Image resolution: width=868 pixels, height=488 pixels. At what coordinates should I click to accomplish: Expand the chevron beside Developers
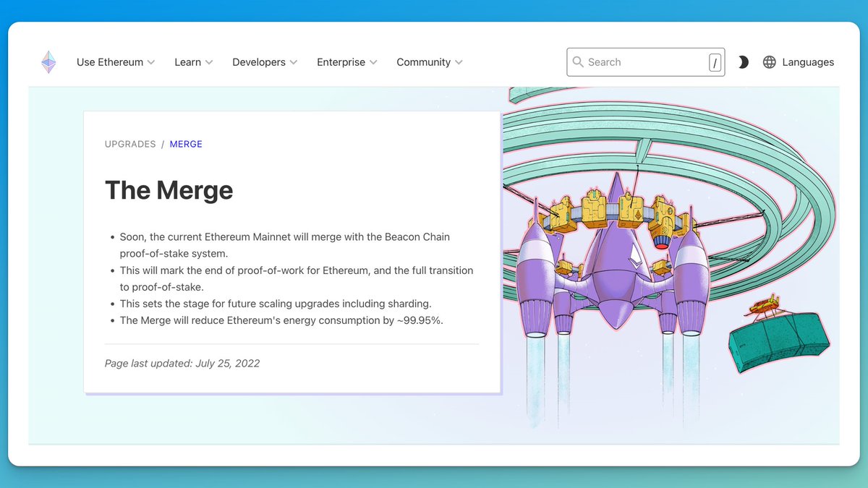point(294,63)
